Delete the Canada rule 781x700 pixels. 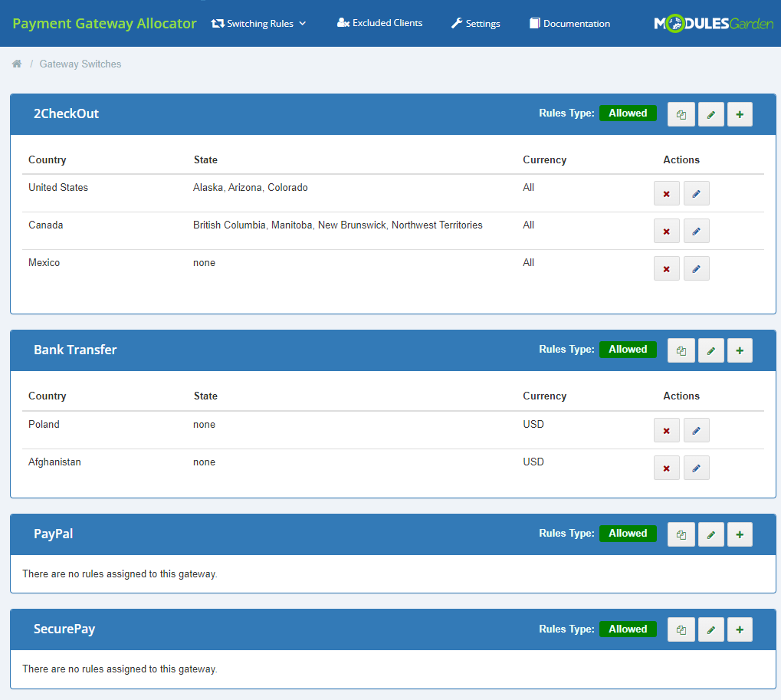point(667,232)
